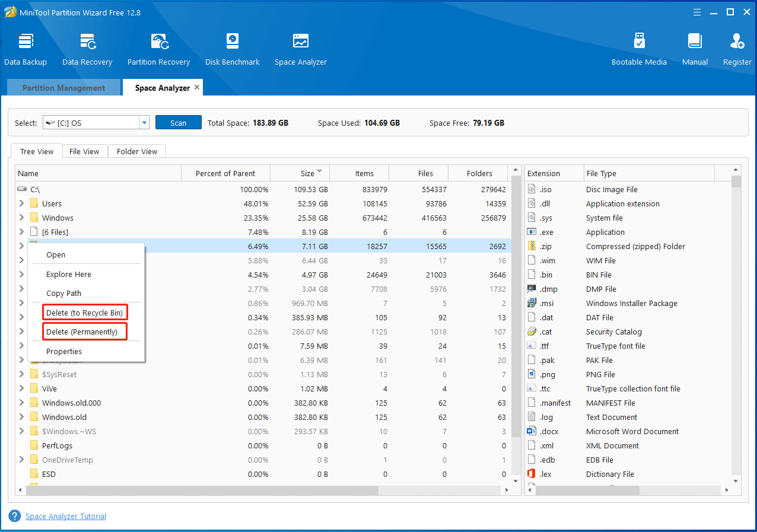Open the Manual
The width and height of the screenshot is (757, 532).
pyautogui.click(x=695, y=50)
